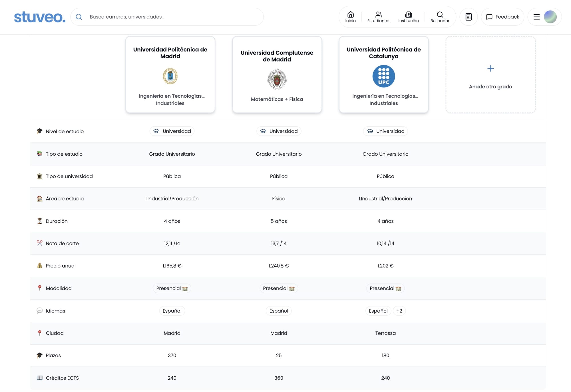The image size is (571, 392).
Task: Open the user profile avatar
Action: tap(550, 17)
